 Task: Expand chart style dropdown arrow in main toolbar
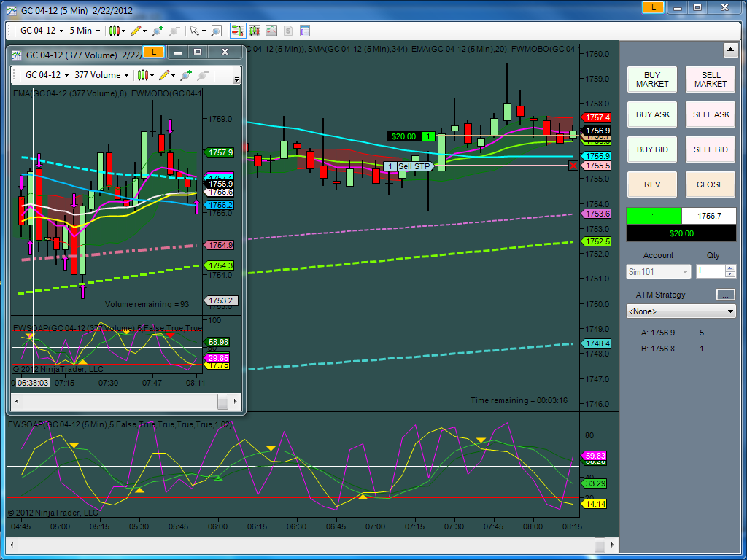click(123, 31)
